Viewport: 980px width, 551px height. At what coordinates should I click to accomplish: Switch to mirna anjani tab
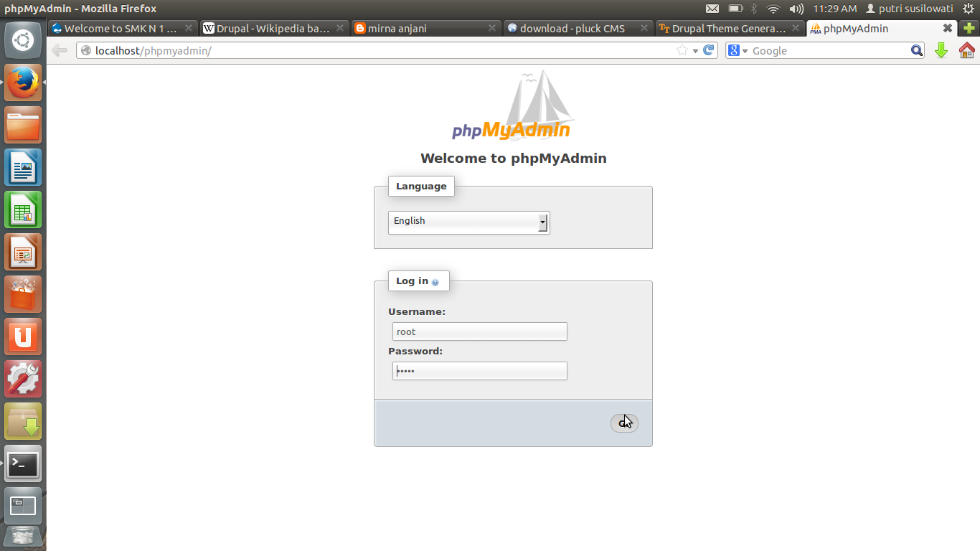[426, 29]
